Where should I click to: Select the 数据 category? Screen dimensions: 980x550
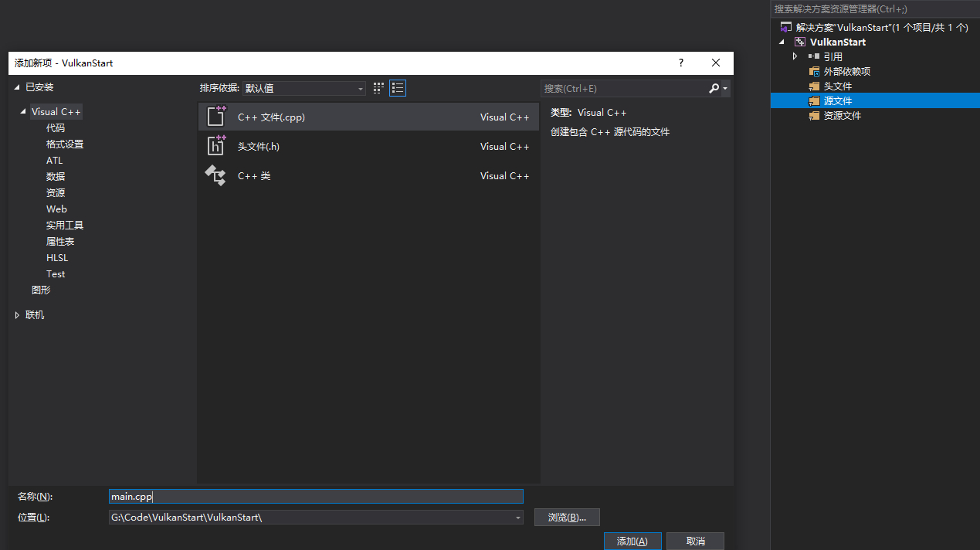coord(56,177)
